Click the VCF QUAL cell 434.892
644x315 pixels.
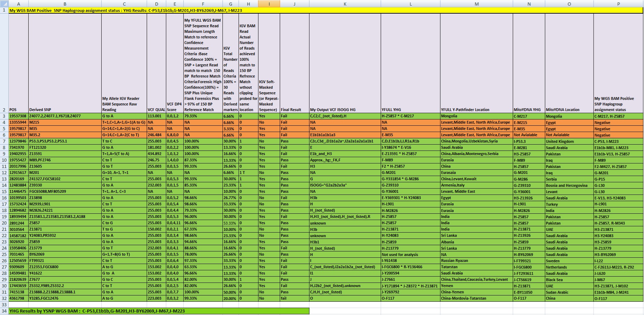(x=156, y=154)
